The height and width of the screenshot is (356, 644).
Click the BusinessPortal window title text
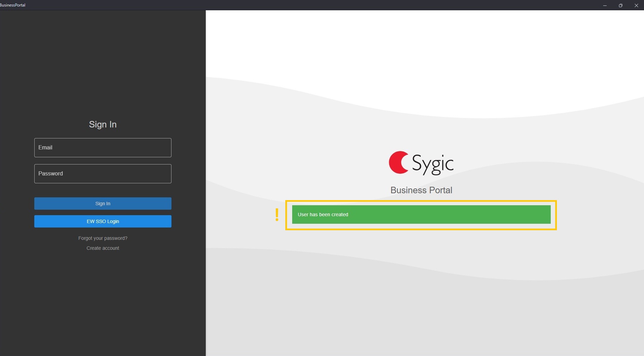[13, 5]
